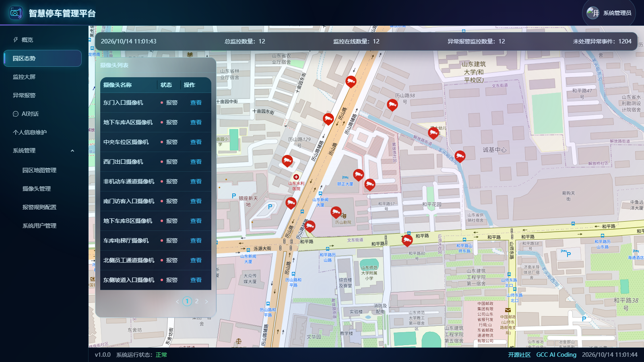644x362 pixels.
Task: Click 查看 for 地下车库B区摄像机
Action: tap(196, 221)
